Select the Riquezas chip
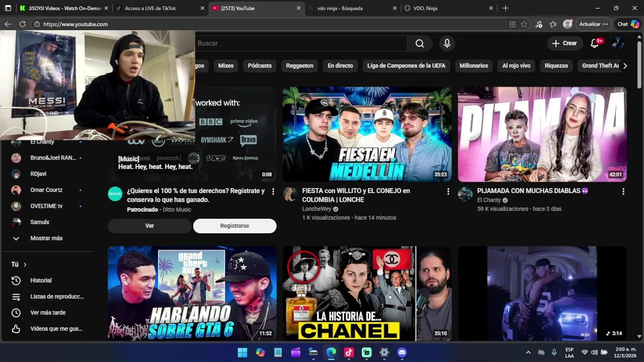This screenshot has width=644, height=362. click(556, 66)
